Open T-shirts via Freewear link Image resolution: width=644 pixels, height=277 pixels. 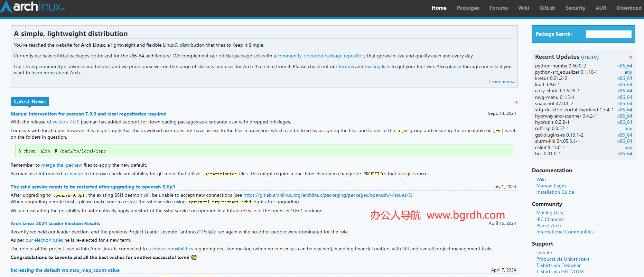558,265
